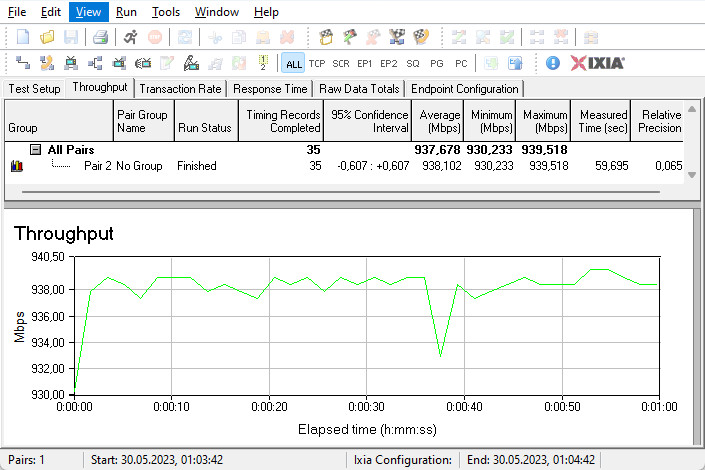Select the Throughput tab
This screenshot has width=705, height=470.
(x=100, y=87)
